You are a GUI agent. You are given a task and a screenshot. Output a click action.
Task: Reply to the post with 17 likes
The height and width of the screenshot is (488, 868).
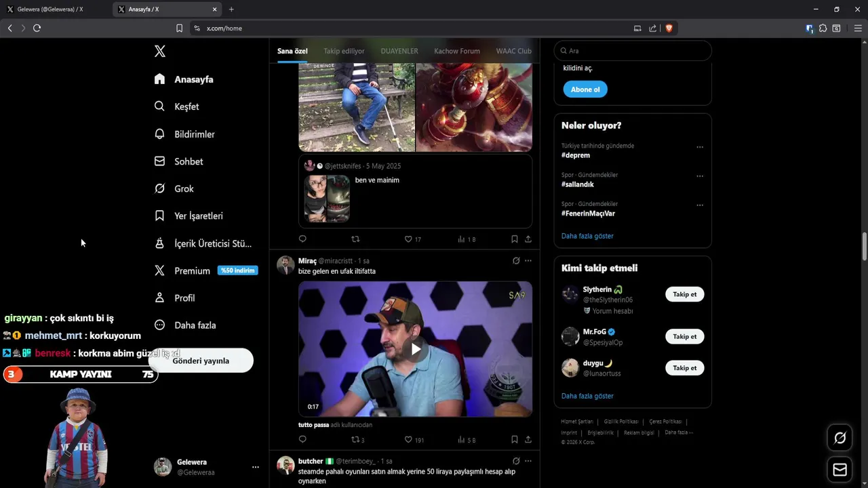pos(302,239)
